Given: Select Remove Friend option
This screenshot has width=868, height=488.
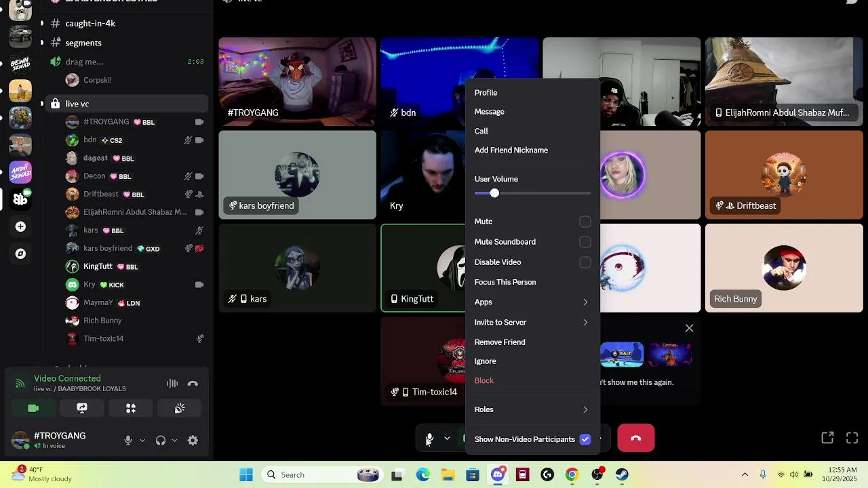Looking at the screenshot, I should click(532, 342).
